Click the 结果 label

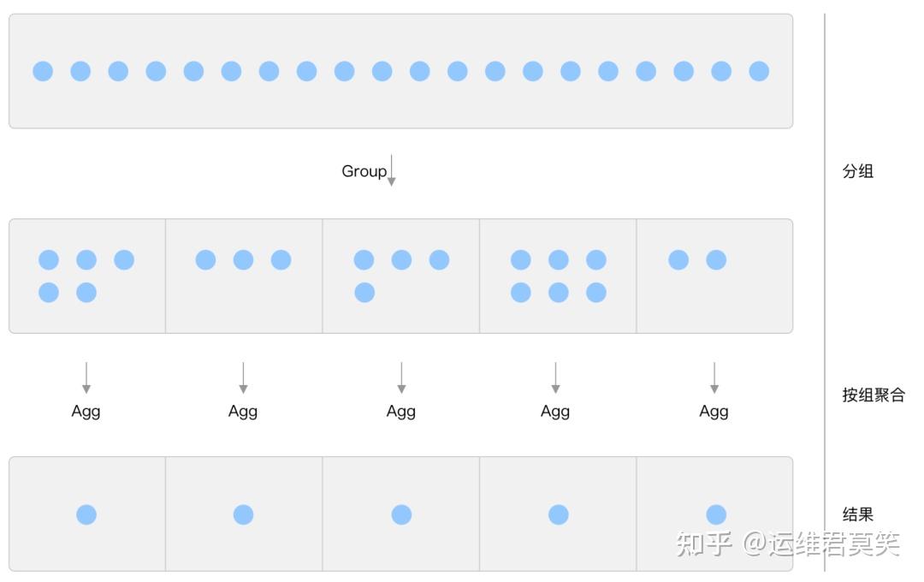pyautogui.click(x=857, y=514)
